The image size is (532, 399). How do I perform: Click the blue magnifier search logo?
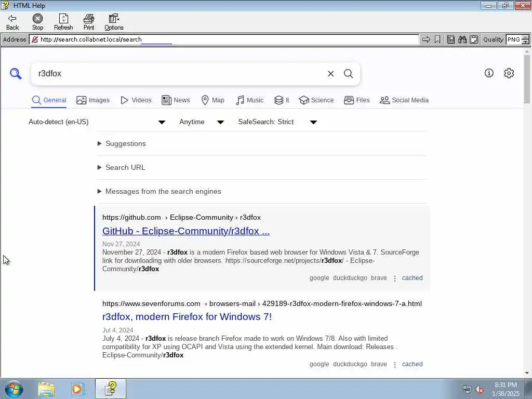(x=16, y=74)
